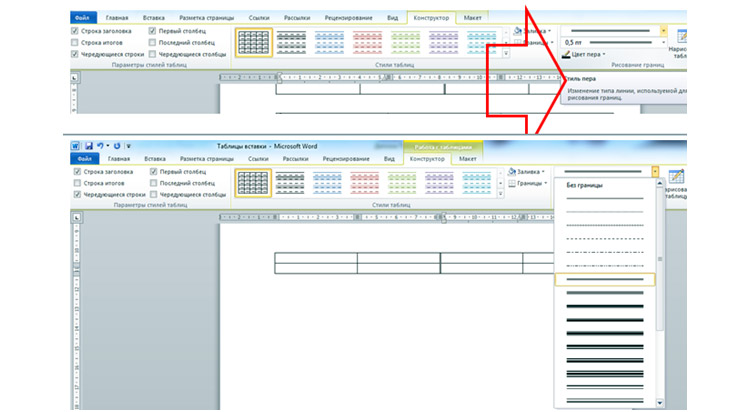Viewport: 750px width, 412px height.
Task: Open Ссылки tab in lower window
Action: click(x=258, y=158)
